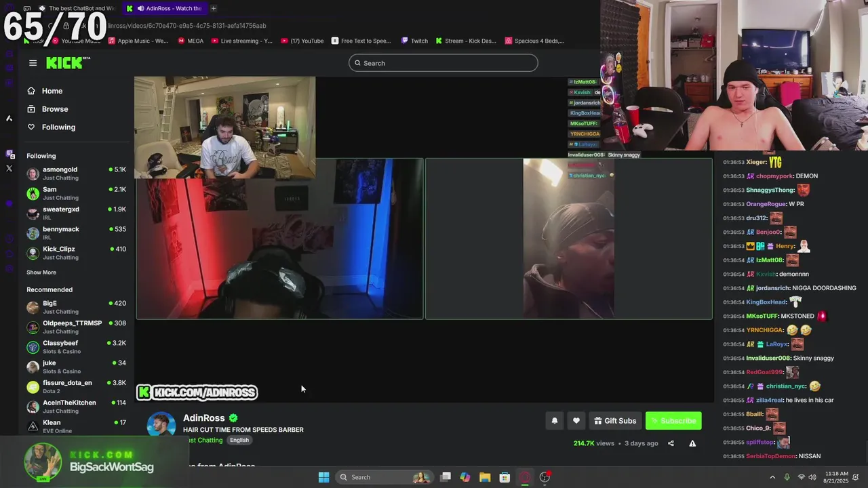Open benny mack's channel
The width and height of the screenshot is (868, 488).
coord(76,233)
